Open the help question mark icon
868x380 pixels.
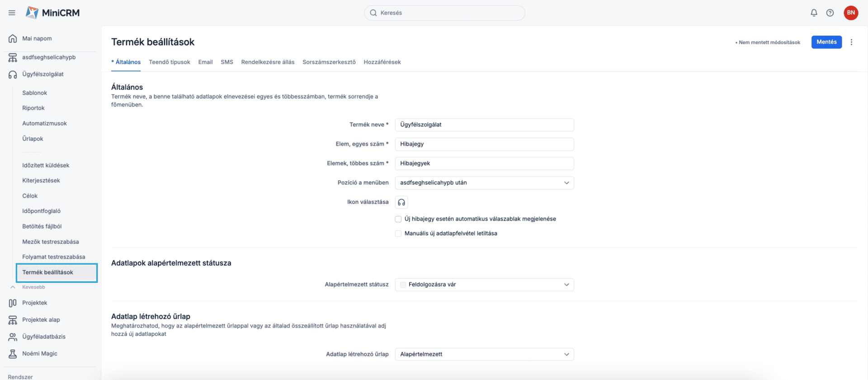pos(830,13)
